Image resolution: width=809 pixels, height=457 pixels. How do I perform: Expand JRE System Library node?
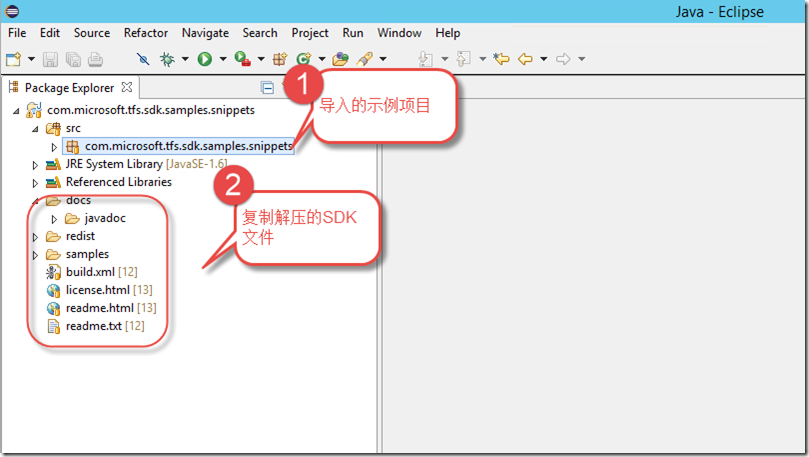tap(35, 165)
